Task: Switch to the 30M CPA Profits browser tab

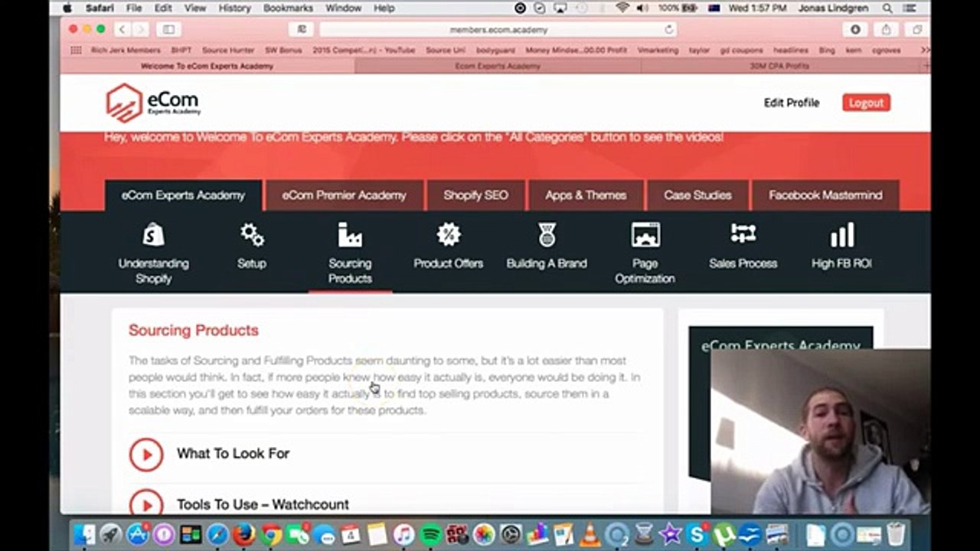Action: click(x=779, y=66)
